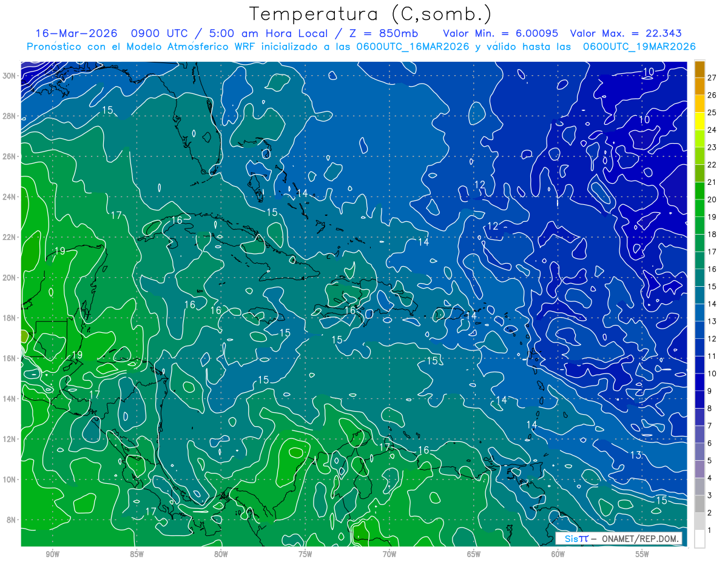This screenshot has width=728, height=562.
Task: Click the longitude label '90W'
Action: click(52, 554)
